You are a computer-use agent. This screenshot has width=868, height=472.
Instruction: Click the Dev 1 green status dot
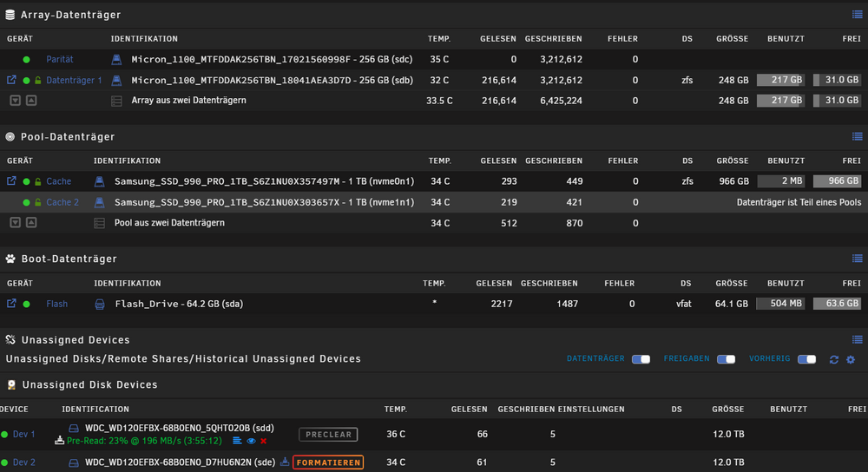click(x=4, y=435)
